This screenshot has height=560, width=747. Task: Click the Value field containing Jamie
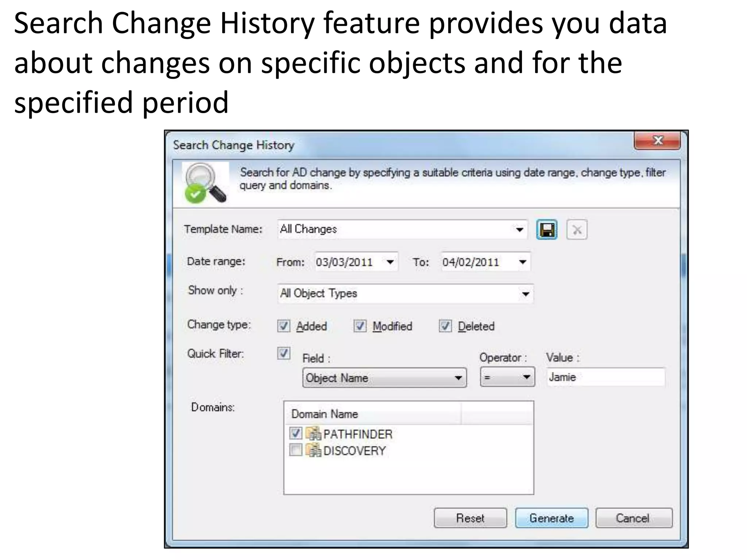(x=606, y=377)
